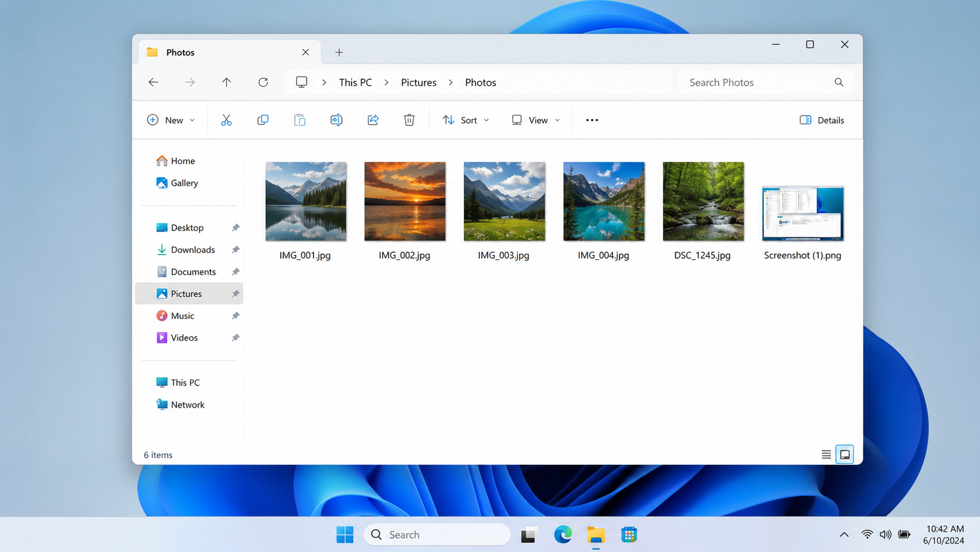Click the Paste clipboard icon
The image size is (980, 552).
300,120
